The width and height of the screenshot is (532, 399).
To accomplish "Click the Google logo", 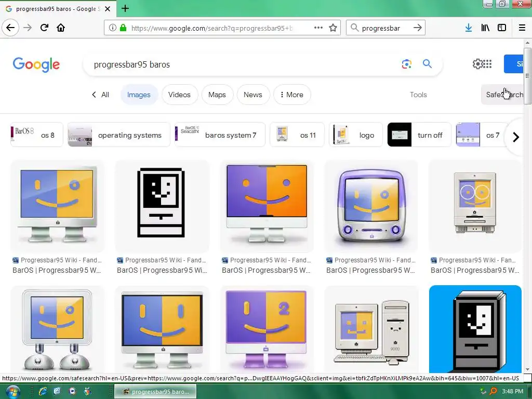I will pos(36,64).
